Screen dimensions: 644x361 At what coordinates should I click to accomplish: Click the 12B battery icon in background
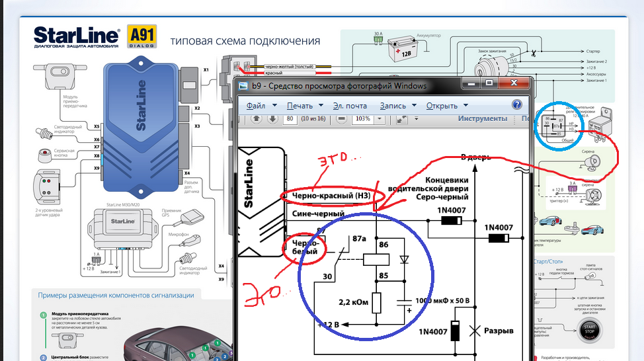tap(404, 49)
